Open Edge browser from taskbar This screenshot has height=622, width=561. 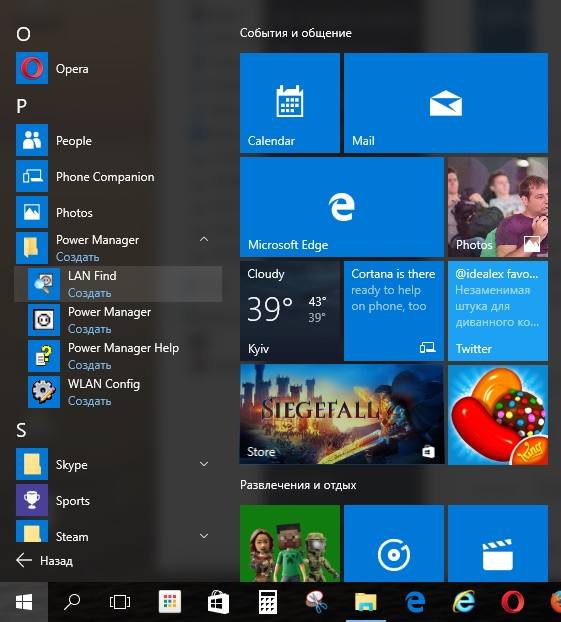click(415, 602)
